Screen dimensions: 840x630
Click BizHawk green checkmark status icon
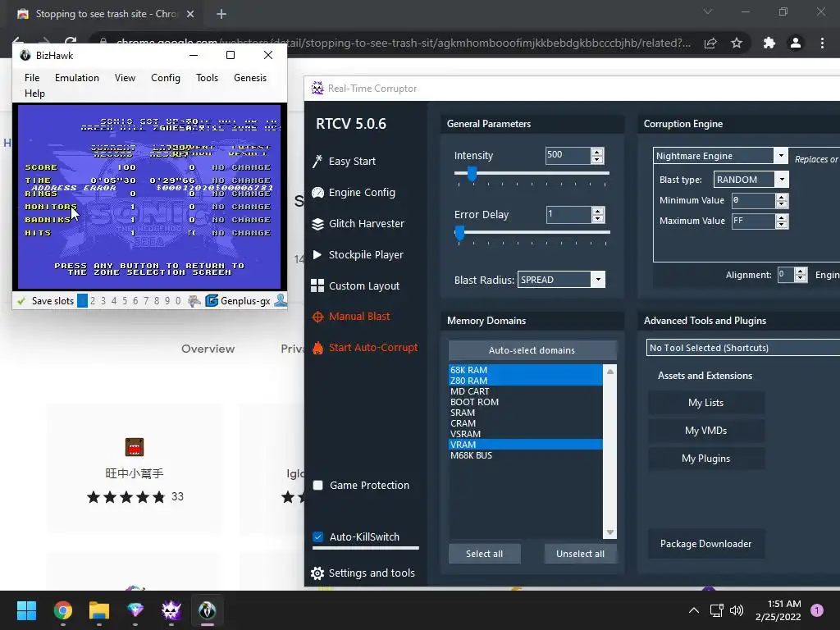pos(21,301)
